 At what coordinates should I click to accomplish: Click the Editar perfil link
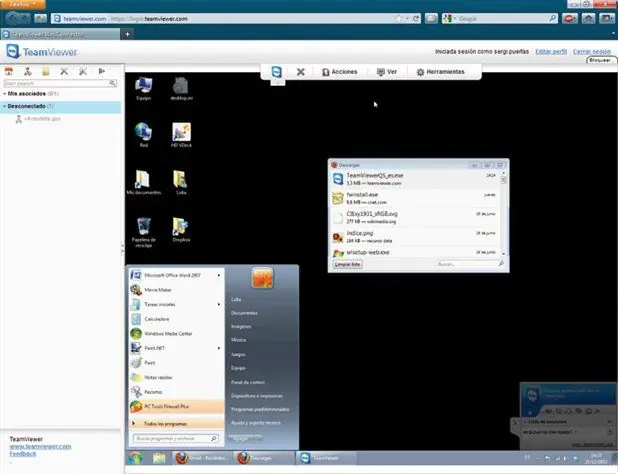(x=551, y=52)
